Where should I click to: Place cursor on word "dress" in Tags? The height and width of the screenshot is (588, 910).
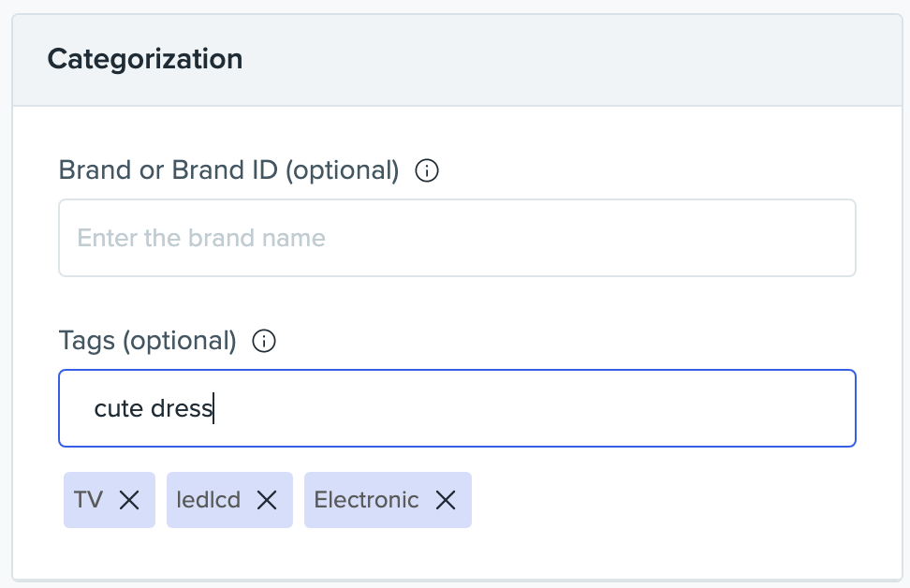(x=183, y=409)
